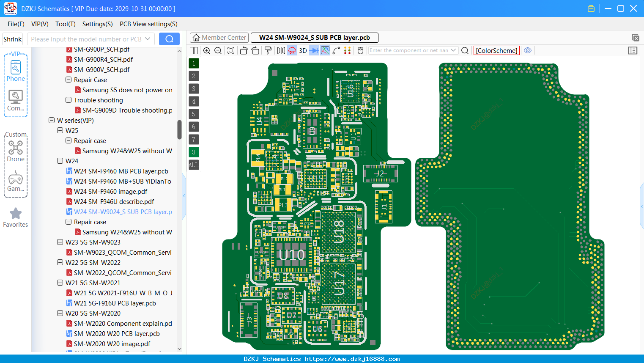Click the Shrink button
The width and height of the screenshot is (644, 363).
[x=12, y=39]
